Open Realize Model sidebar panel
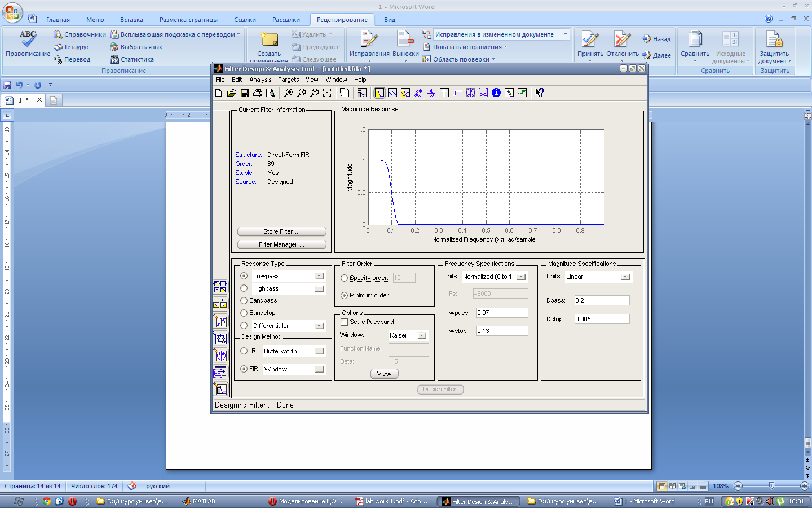The image size is (812, 508). 220,338
